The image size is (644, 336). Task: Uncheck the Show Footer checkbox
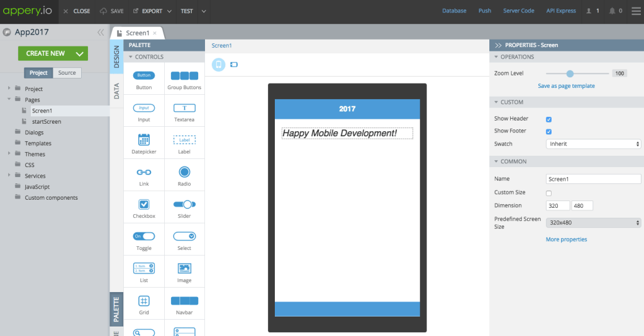[549, 132]
